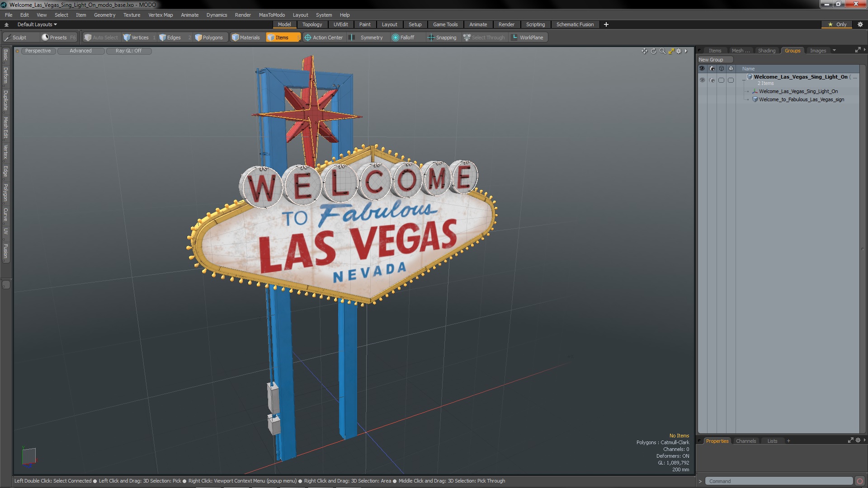The height and width of the screenshot is (488, 868).
Task: Activate Items selection mode
Action: coord(283,38)
